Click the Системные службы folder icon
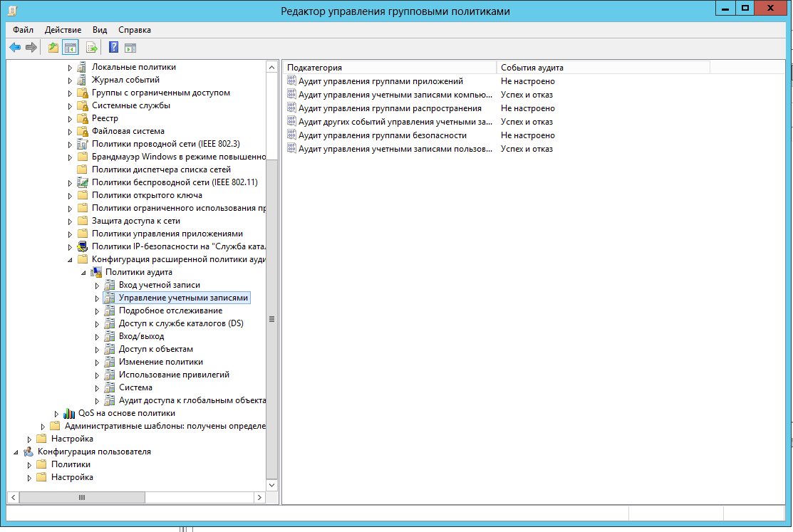The image size is (793, 532). click(x=83, y=105)
